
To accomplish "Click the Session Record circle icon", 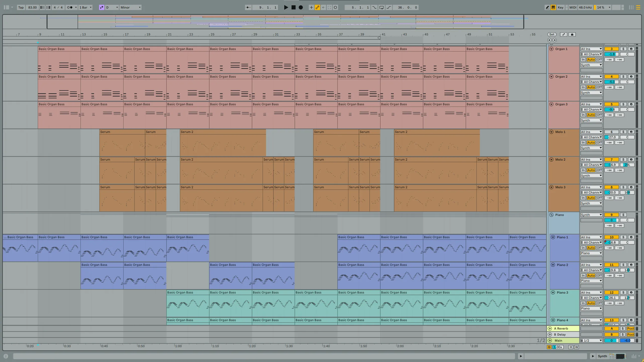I will click(335, 7).
